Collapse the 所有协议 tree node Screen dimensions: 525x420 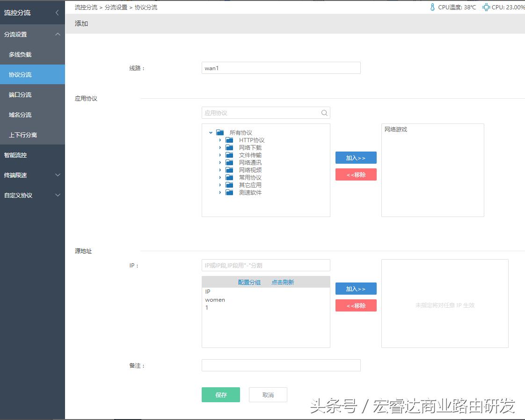tap(211, 132)
